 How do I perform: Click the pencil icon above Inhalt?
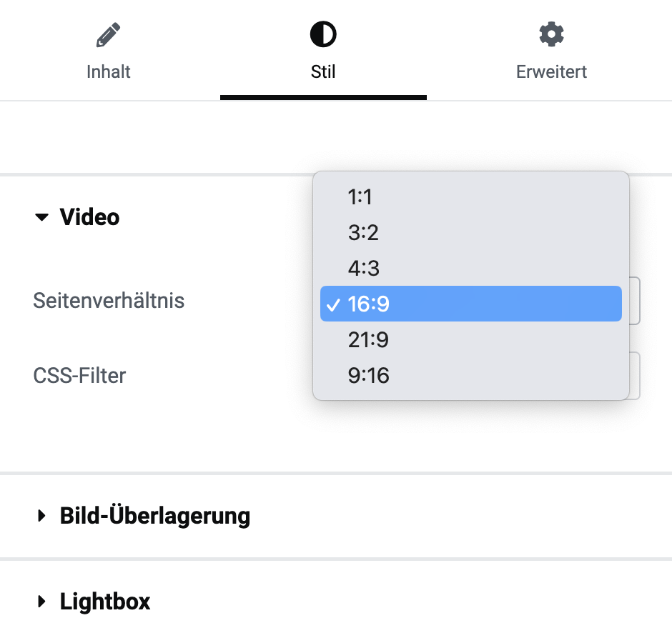(108, 35)
